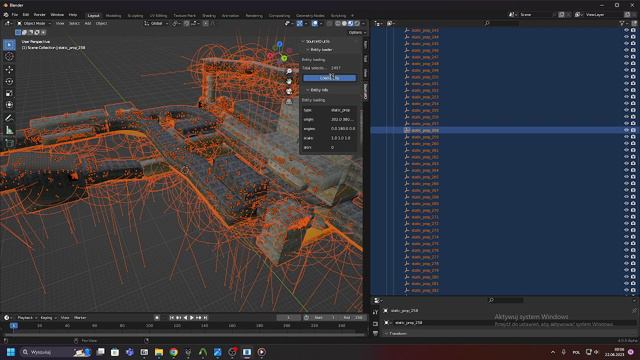Open the Render menu
This screenshot has width=640, height=360.
pos(40,15)
